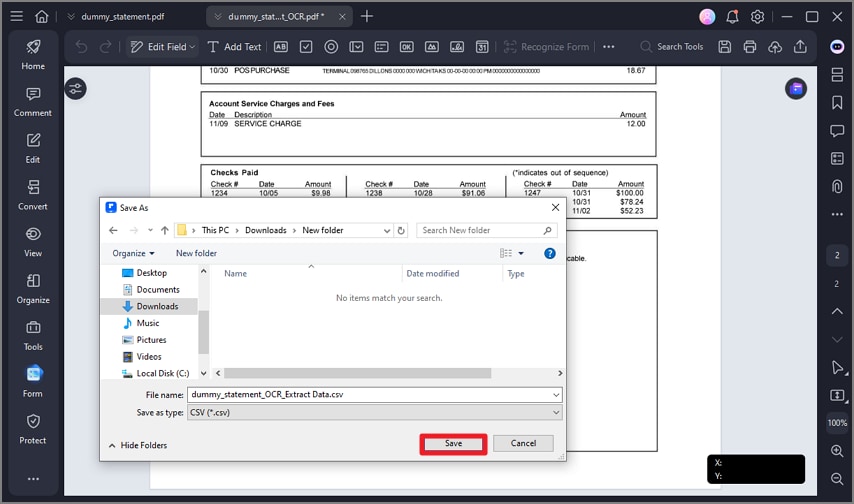Click the save disk icon in toolbar

pos(724,47)
